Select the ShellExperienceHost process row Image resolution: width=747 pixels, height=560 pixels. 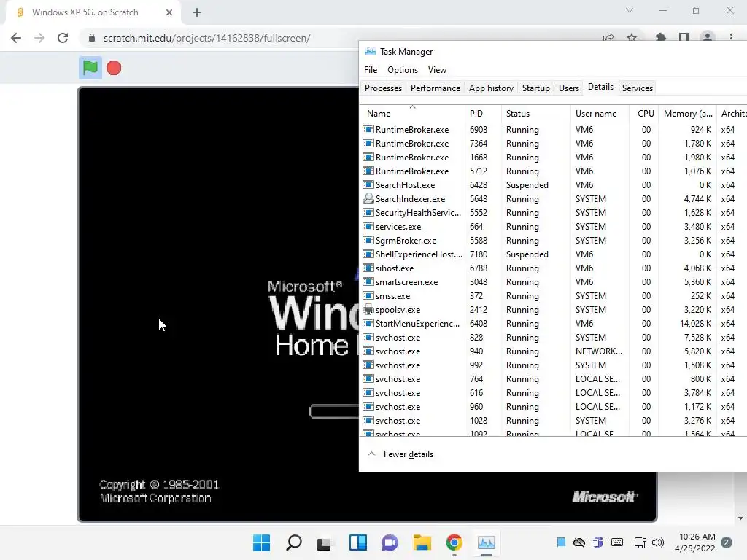click(x=554, y=254)
